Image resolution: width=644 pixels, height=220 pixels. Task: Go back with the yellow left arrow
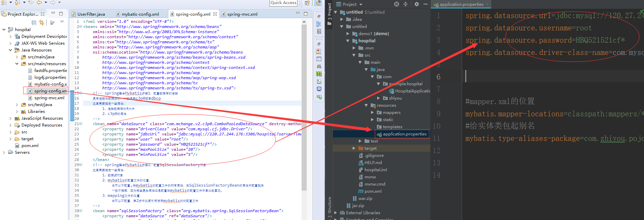[39, 2]
